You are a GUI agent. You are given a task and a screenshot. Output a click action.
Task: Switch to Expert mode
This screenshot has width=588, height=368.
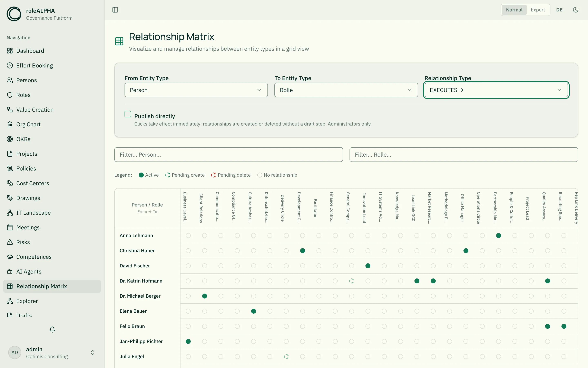click(538, 10)
